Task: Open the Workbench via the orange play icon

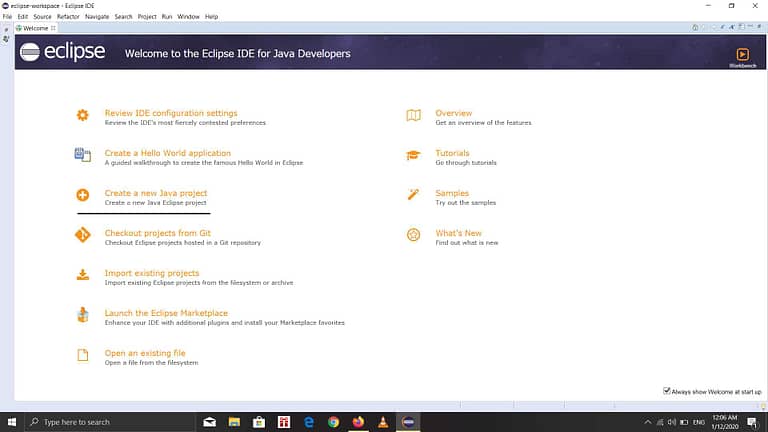Action: coord(743,54)
